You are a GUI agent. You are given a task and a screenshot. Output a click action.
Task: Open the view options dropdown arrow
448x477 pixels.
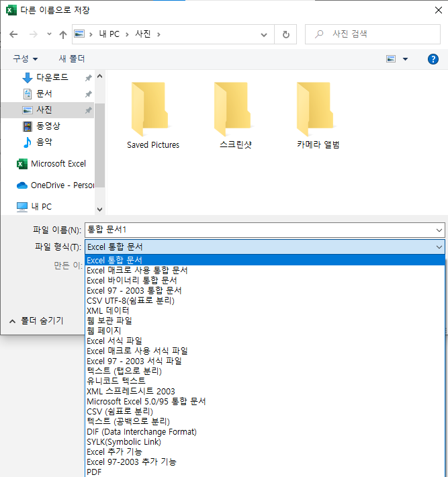(x=405, y=59)
